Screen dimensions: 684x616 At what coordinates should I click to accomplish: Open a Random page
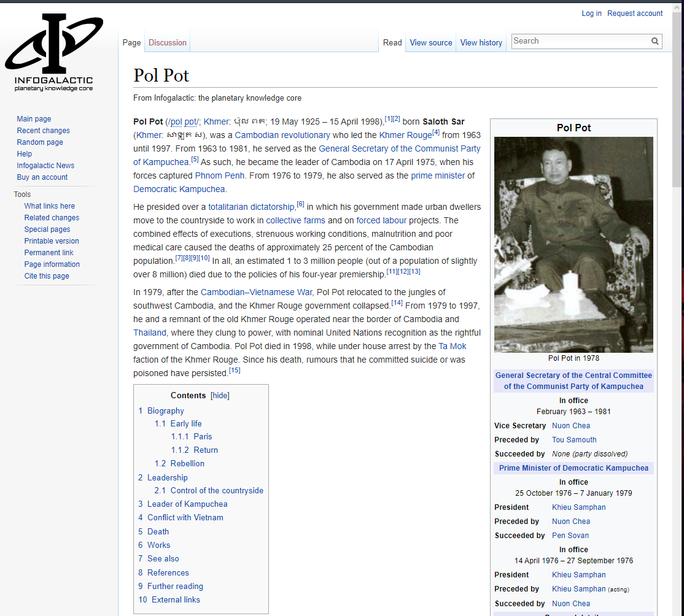click(x=40, y=142)
